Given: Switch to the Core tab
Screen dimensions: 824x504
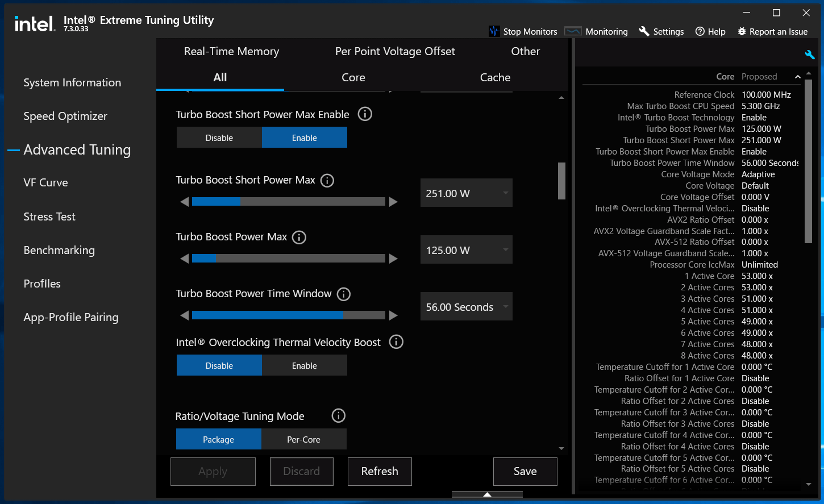Looking at the screenshot, I should pos(353,77).
